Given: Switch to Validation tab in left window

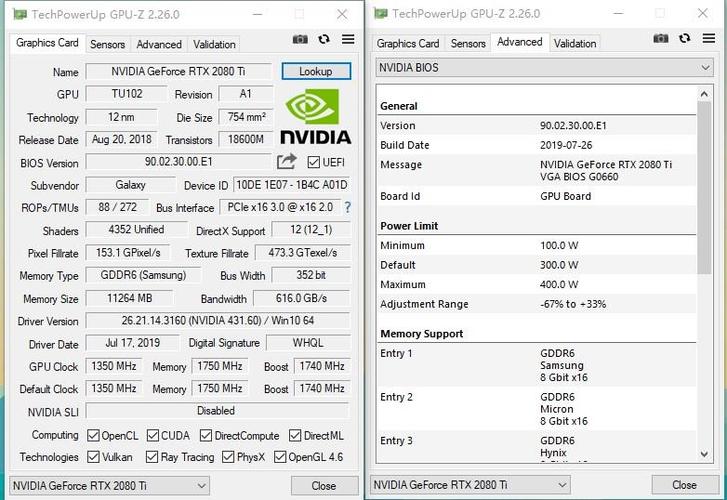Looking at the screenshot, I should [214, 45].
